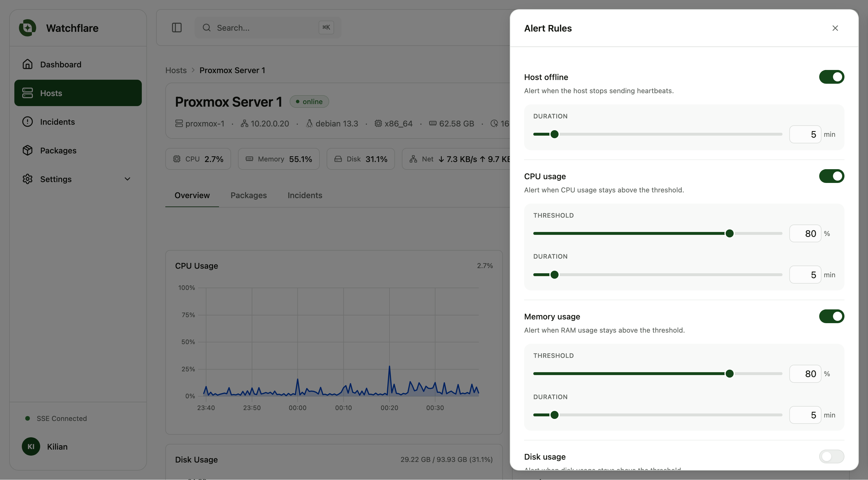Adjust the Memory usage duration slider
Image resolution: width=868 pixels, height=480 pixels.
pos(657,415)
